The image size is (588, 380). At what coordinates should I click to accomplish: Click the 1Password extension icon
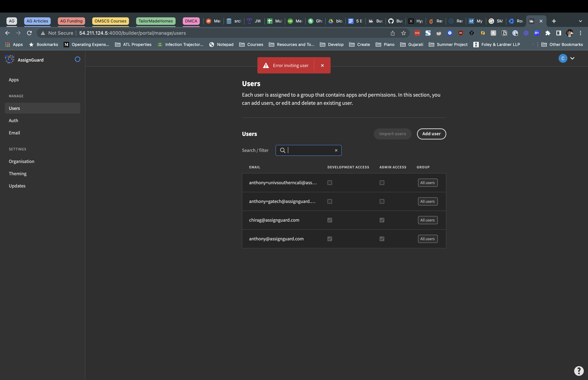pos(515,33)
